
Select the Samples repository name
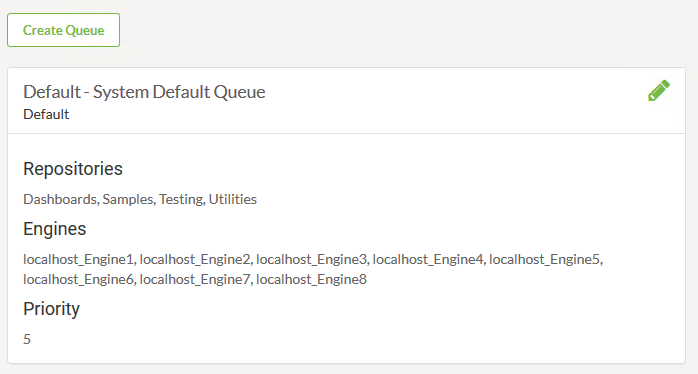click(128, 199)
